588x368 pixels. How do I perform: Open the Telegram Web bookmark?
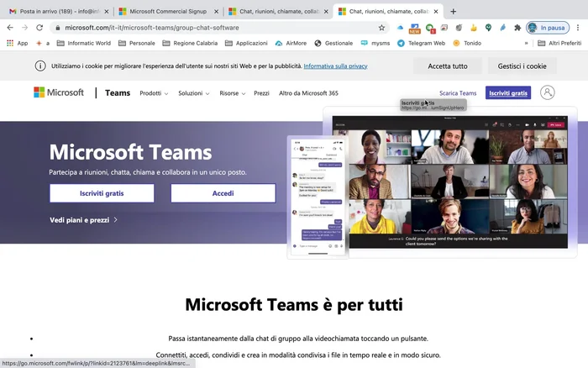pyautogui.click(x=421, y=43)
